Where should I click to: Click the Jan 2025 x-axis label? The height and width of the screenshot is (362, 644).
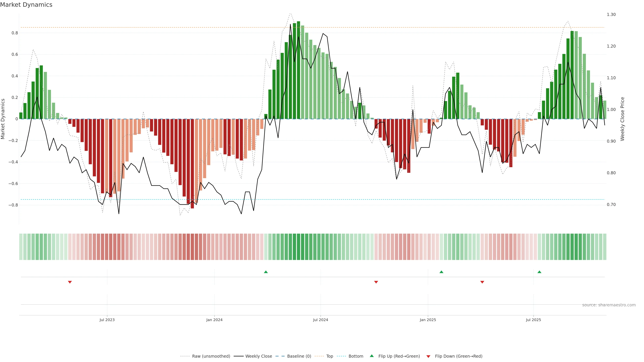tap(428, 320)
